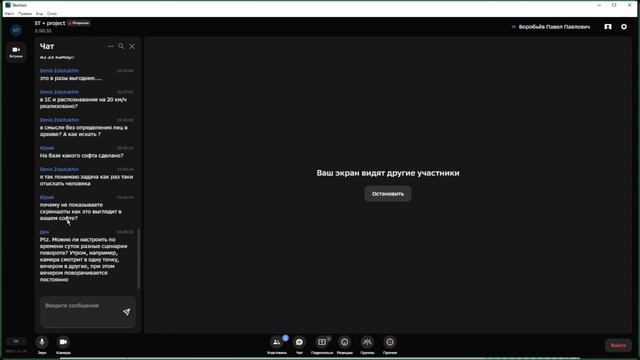
Task: Click the speaker view icon beside gear
Action: [x=608, y=27]
